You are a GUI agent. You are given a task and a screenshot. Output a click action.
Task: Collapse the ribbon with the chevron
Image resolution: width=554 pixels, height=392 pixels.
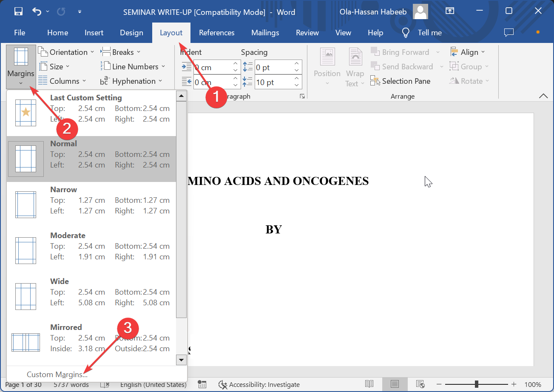(543, 96)
